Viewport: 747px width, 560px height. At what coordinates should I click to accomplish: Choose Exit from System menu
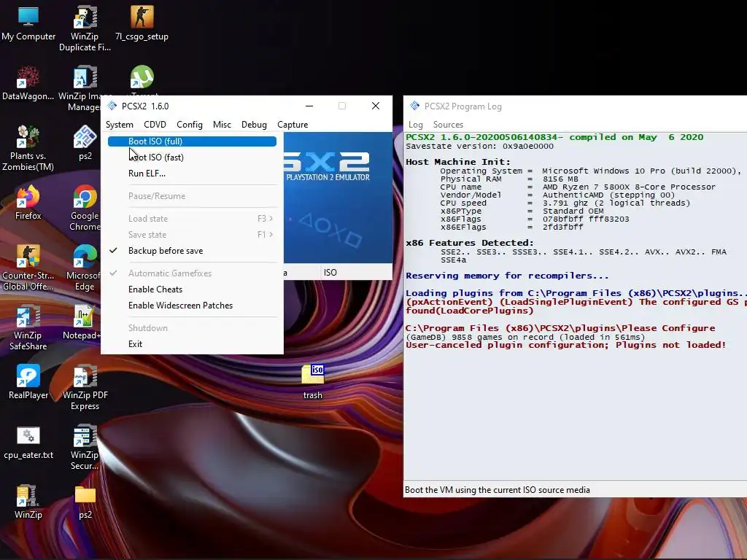click(193, 344)
